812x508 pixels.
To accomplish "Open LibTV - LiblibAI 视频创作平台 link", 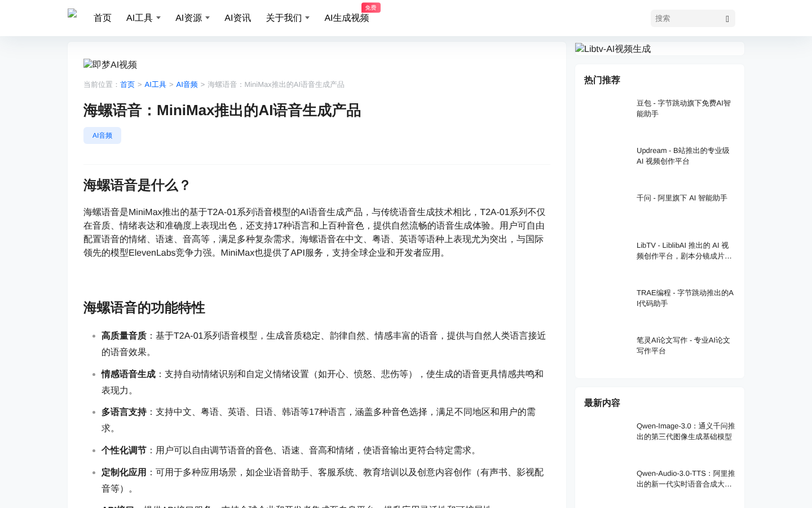I will [685, 251].
